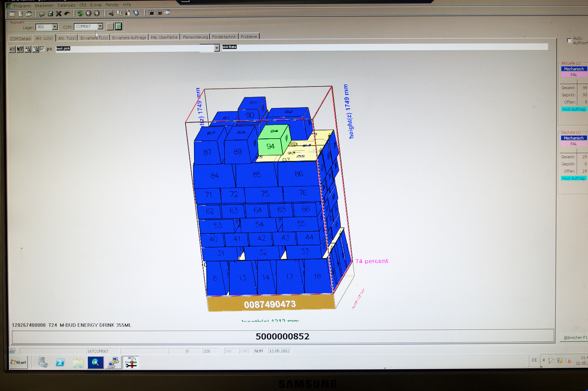Open the folder icon in toolbar
588x391 pixels.
(x=42, y=14)
